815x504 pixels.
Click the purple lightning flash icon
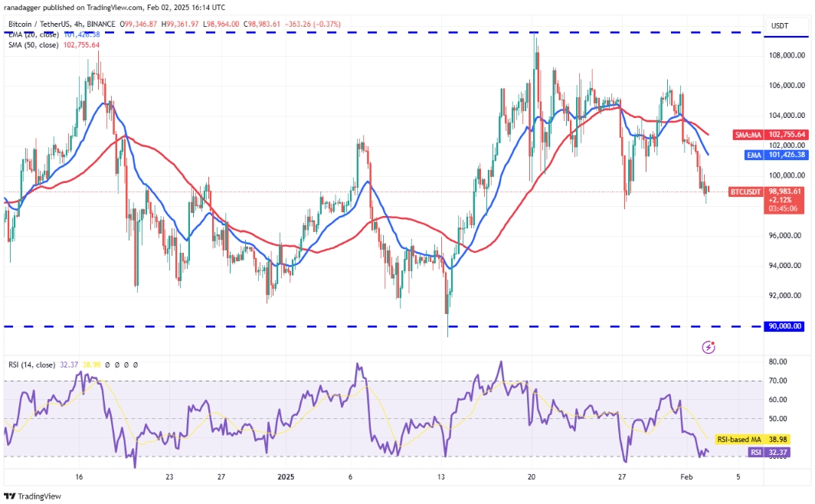[709, 347]
